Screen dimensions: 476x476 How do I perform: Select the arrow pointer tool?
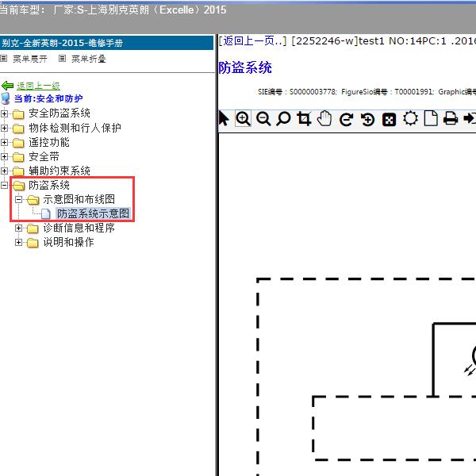(224, 119)
